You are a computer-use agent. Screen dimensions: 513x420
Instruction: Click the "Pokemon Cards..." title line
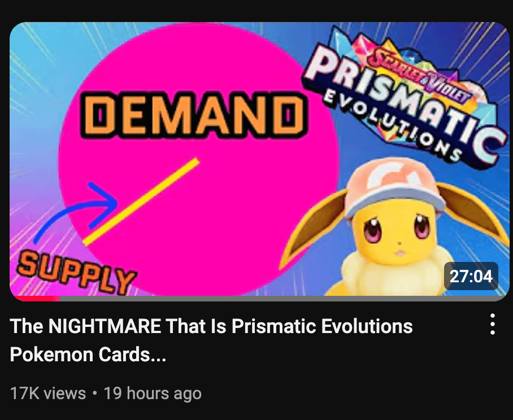[88, 355]
